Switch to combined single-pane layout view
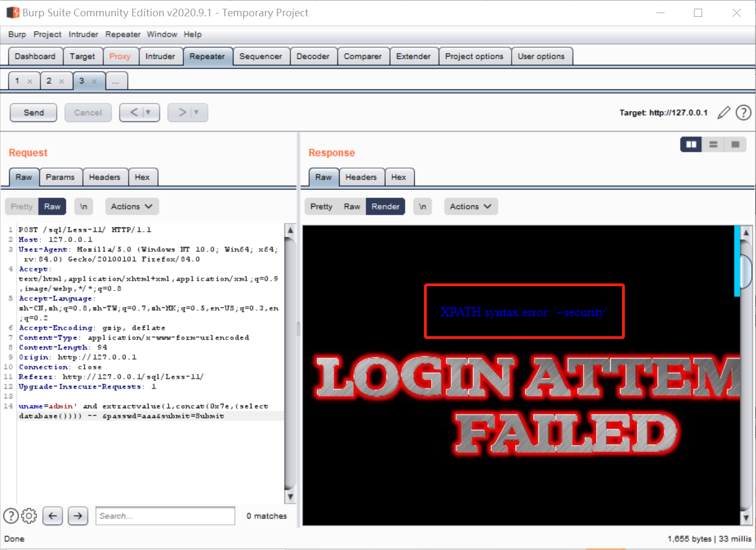 pos(735,144)
